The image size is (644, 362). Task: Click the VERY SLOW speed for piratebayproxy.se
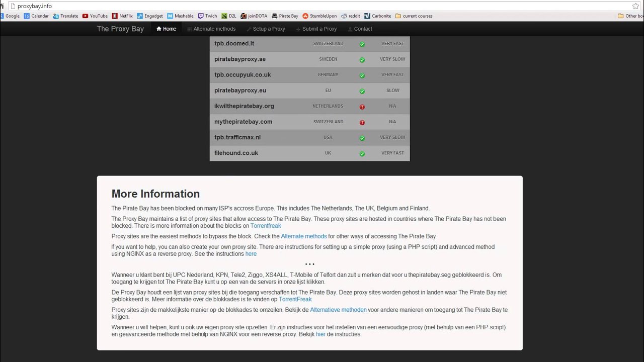(392, 59)
